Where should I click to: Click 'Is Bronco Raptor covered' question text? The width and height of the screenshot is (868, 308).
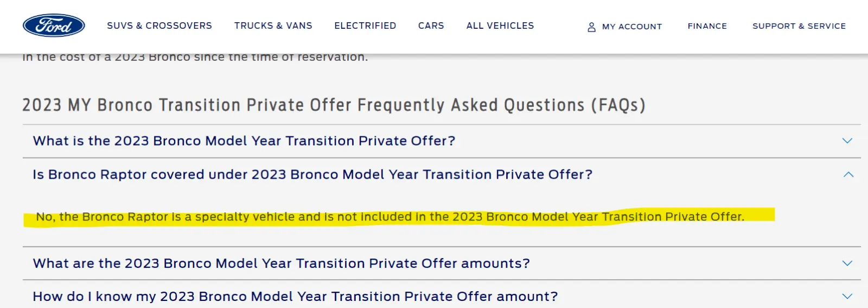click(x=312, y=174)
